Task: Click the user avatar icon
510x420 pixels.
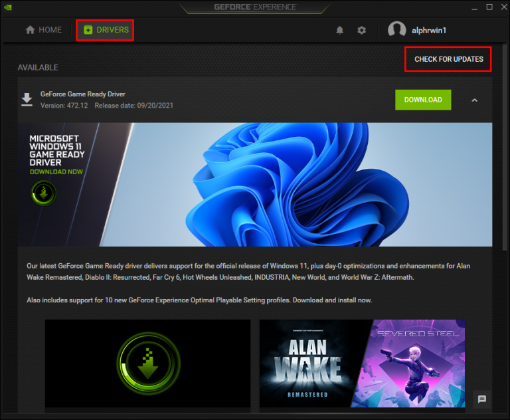Action: [x=397, y=30]
